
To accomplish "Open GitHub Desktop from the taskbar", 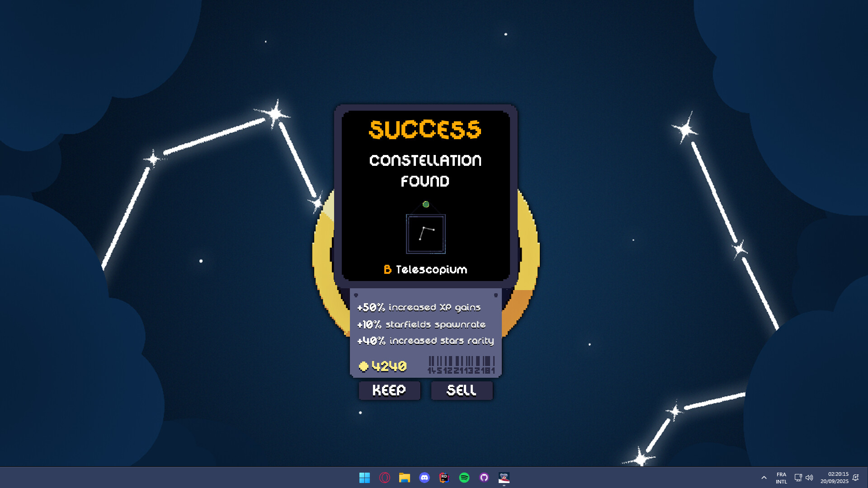I will click(484, 478).
